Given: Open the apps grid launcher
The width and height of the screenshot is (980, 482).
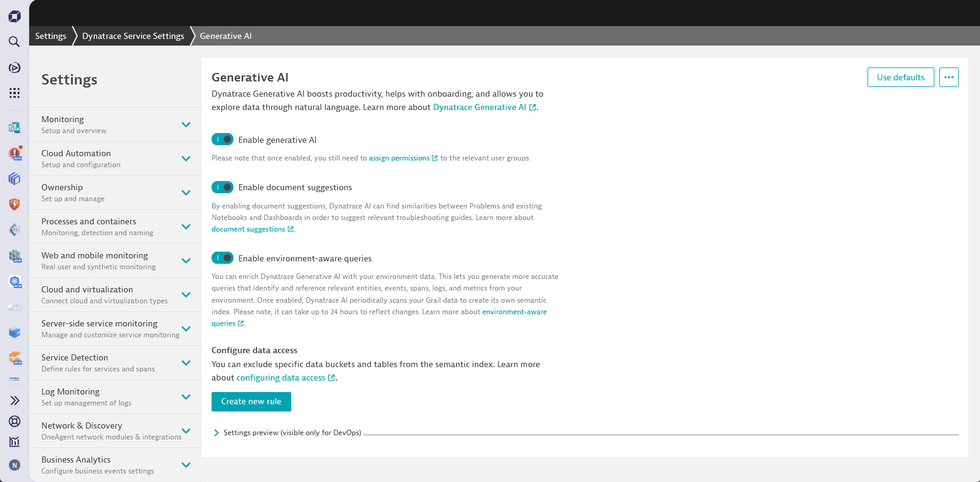Looking at the screenshot, I should pyautogui.click(x=15, y=93).
